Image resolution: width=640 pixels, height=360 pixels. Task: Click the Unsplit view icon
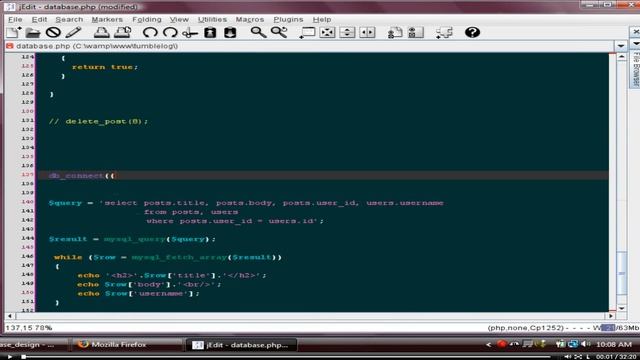tap(327, 32)
